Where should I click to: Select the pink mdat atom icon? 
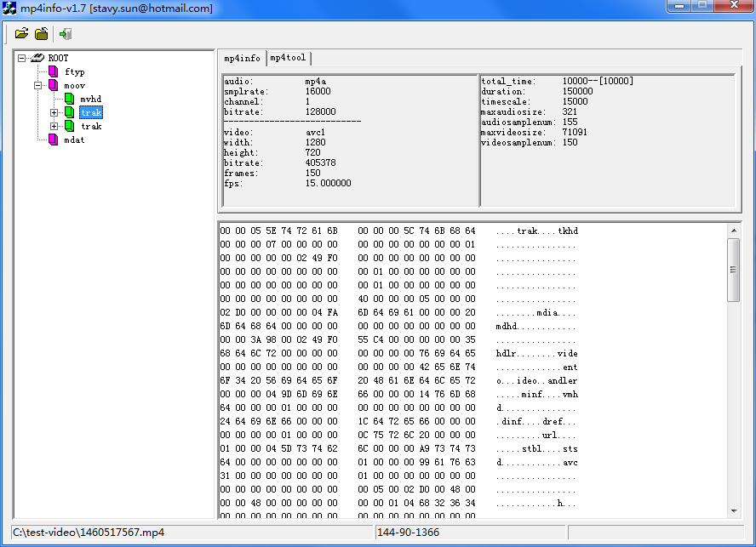coord(53,140)
